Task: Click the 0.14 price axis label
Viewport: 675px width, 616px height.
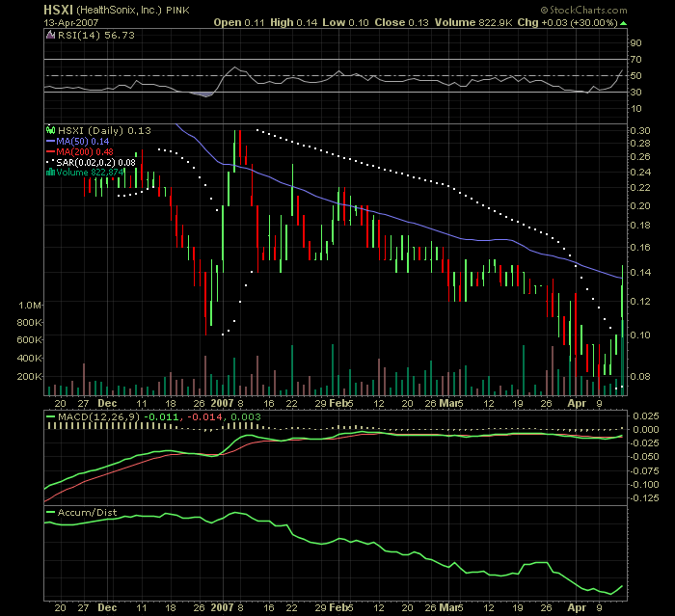Action: (640, 273)
